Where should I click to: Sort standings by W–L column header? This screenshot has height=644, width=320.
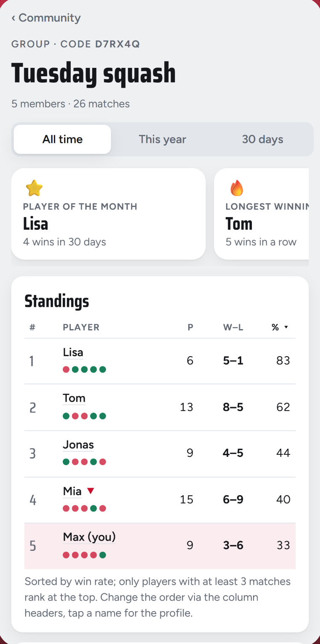click(233, 327)
